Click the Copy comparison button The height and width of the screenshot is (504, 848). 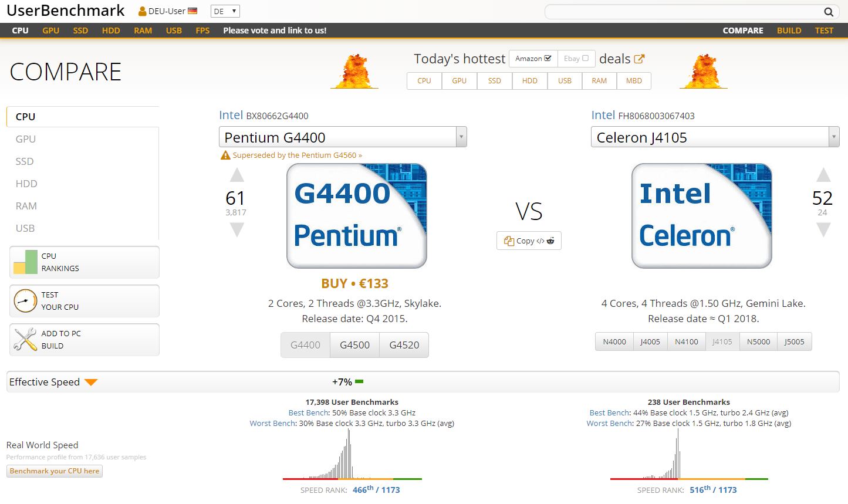(x=529, y=241)
